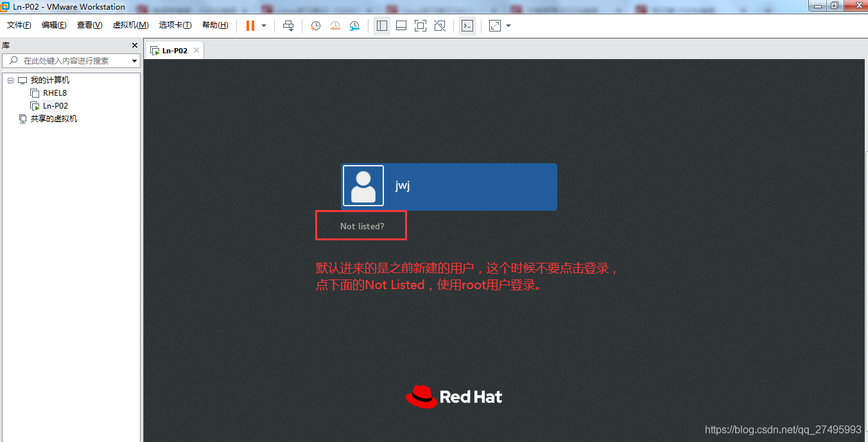
Task: Open the 虚拟机(M) menu
Action: pos(130,25)
